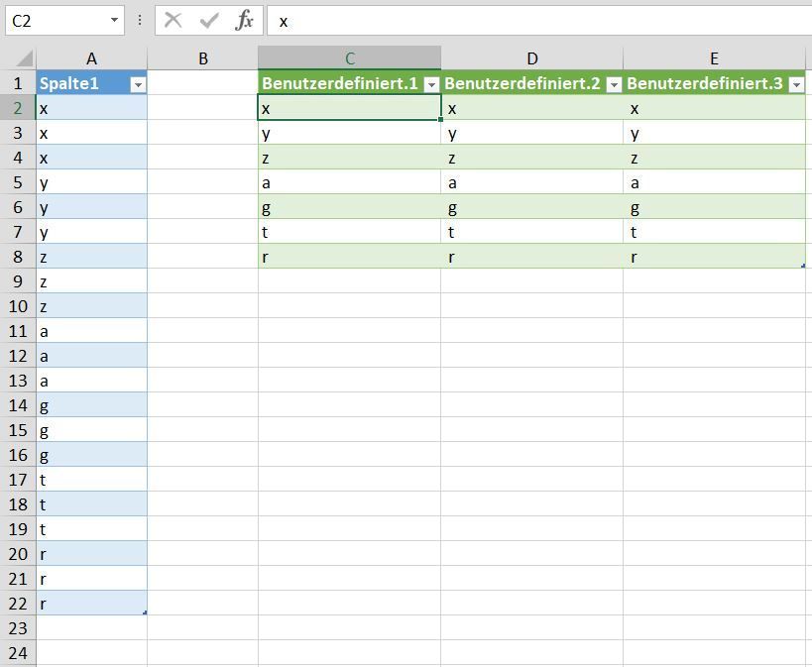Screen dimensions: 812x667
Task: Select row 1 header
Action: [x=18, y=83]
